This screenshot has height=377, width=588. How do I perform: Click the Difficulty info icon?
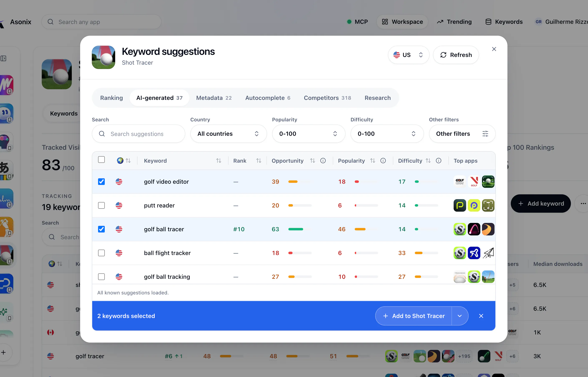click(438, 161)
